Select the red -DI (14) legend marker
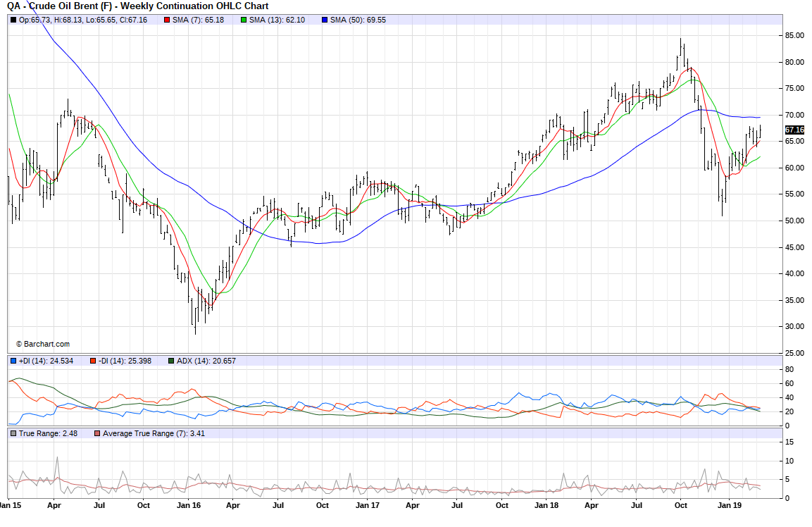This screenshot has width=812, height=527. (93, 361)
